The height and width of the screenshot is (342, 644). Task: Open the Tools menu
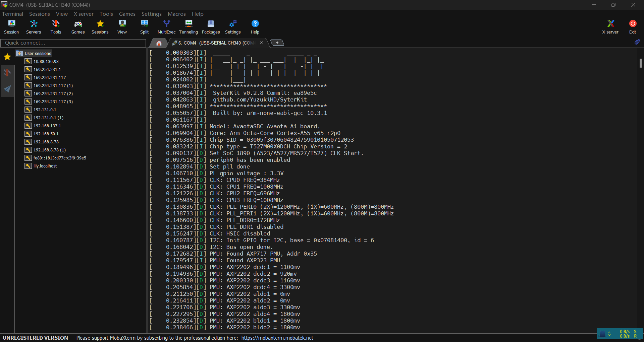click(x=106, y=14)
